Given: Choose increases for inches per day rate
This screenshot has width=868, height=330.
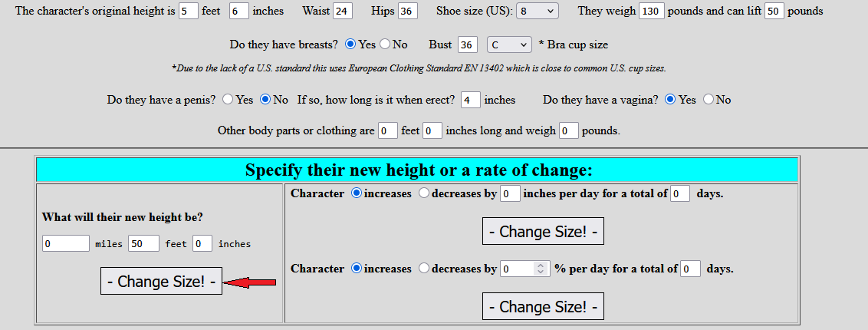Looking at the screenshot, I should pyautogui.click(x=357, y=193).
